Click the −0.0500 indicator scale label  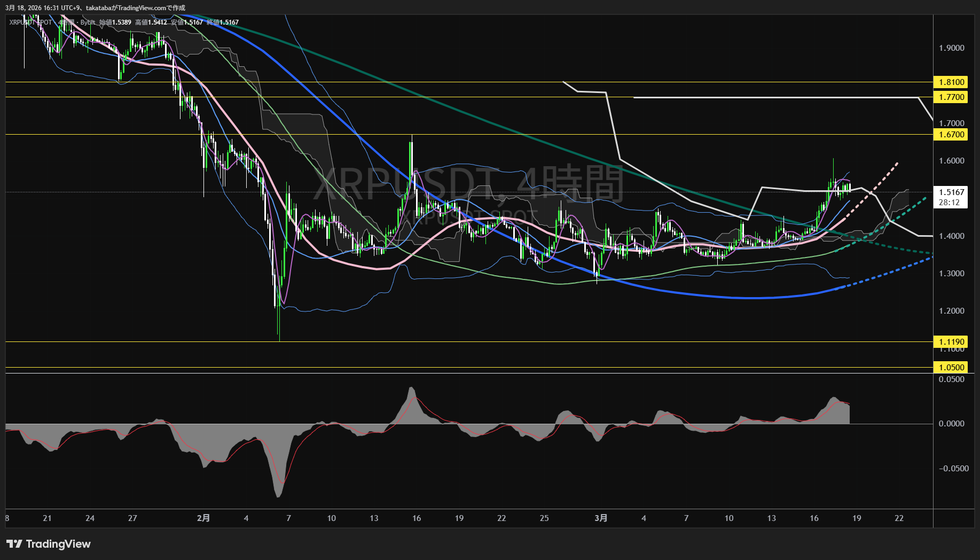tap(951, 469)
